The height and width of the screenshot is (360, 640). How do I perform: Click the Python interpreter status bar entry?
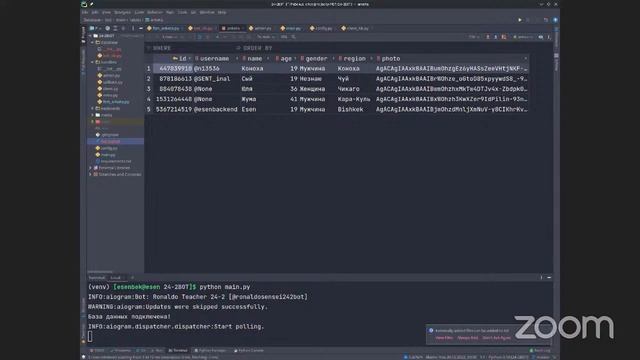coord(508,357)
